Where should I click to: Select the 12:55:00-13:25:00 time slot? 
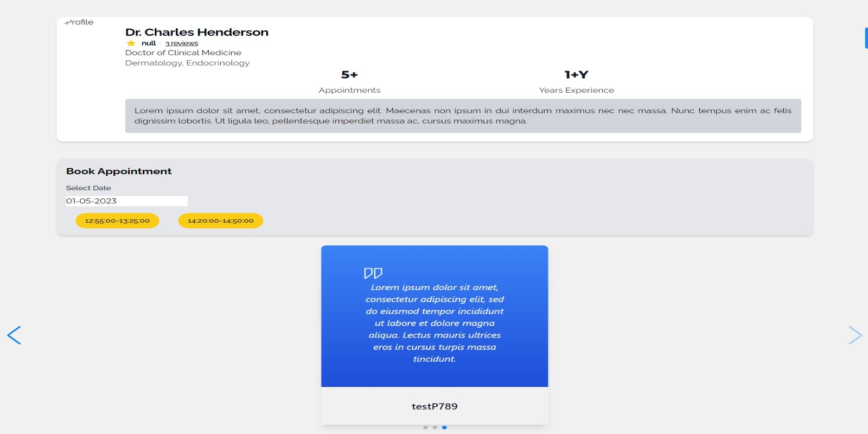[x=117, y=221]
